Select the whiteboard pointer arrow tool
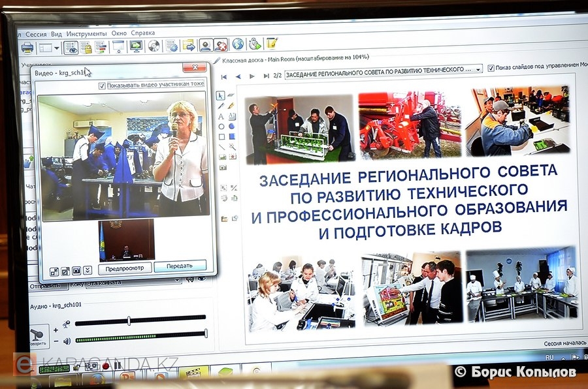The height and width of the screenshot is (389, 588). click(221, 95)
